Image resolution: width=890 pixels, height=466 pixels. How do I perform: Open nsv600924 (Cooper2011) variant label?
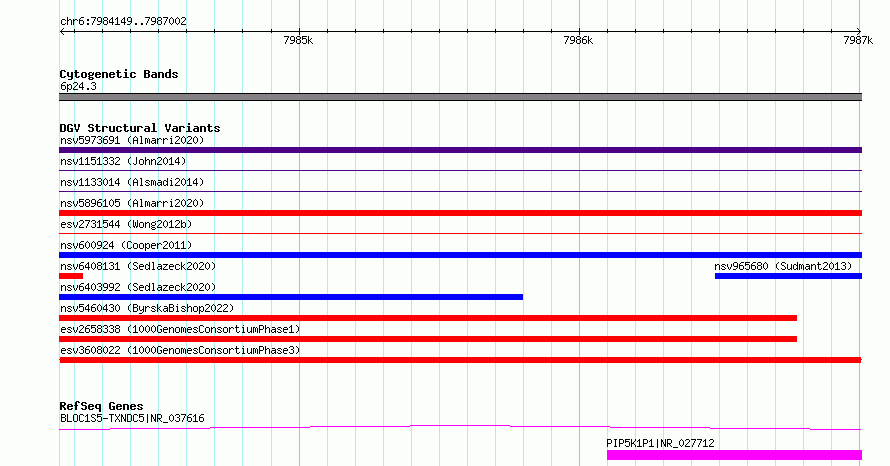tap(126, 245)
